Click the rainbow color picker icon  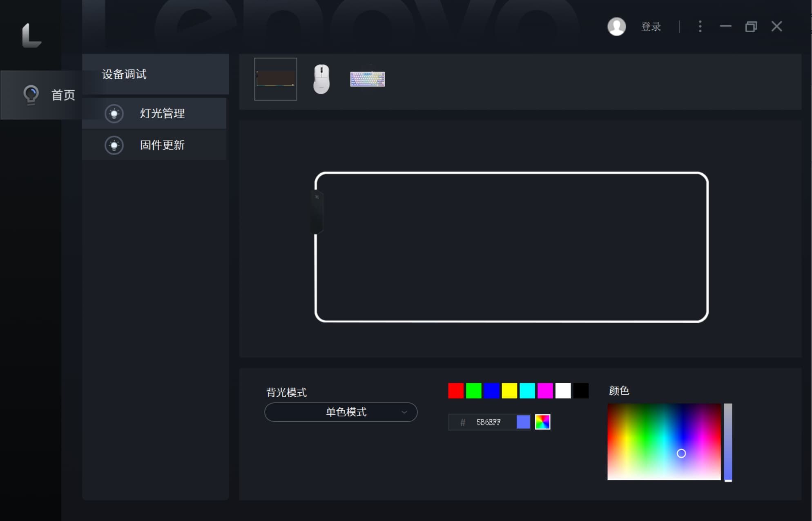(x=542, y=422)
